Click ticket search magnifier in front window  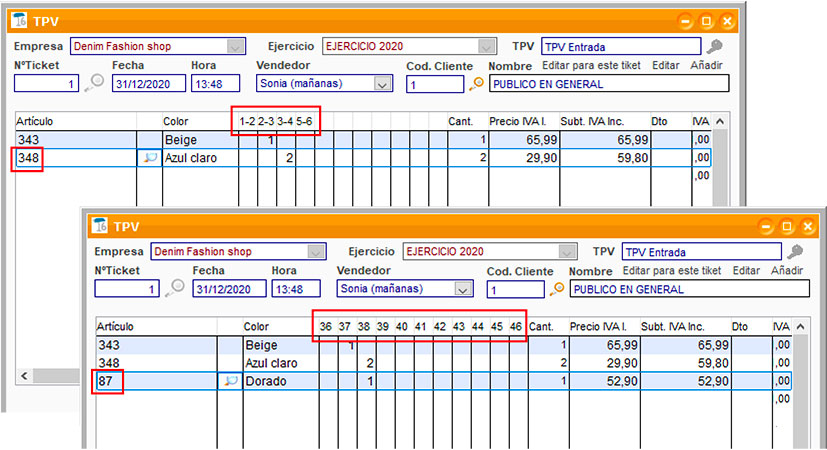coord(174,289)
